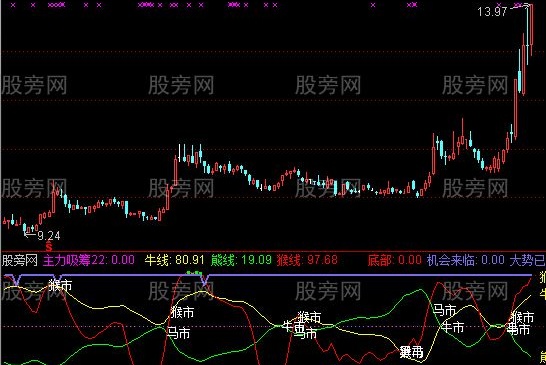Click the 9.24 low price label
546x365 pixels.
pyautogui.click(x=48, y=236)
